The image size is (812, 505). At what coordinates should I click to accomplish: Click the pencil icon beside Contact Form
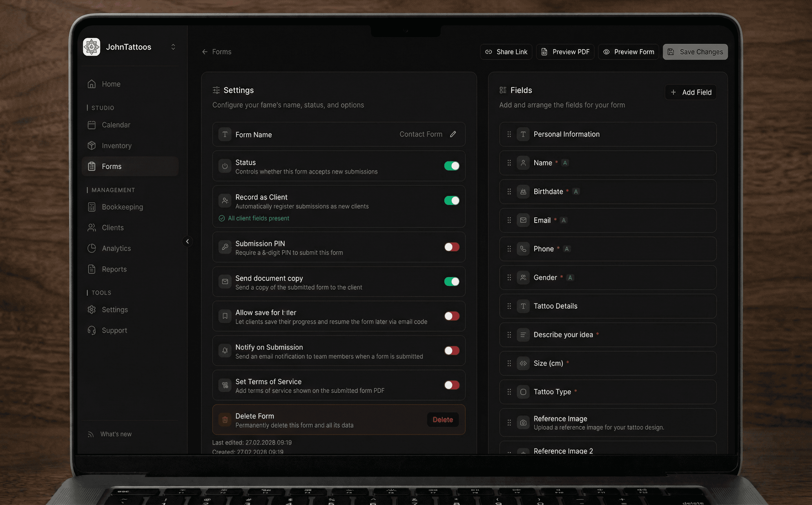[453, 134]
